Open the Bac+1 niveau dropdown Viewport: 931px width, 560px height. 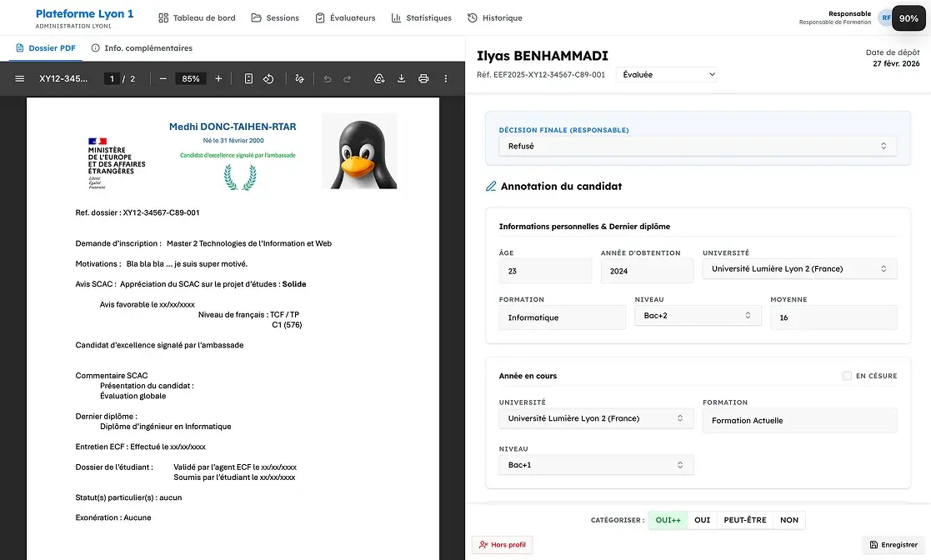coord(596,465)
